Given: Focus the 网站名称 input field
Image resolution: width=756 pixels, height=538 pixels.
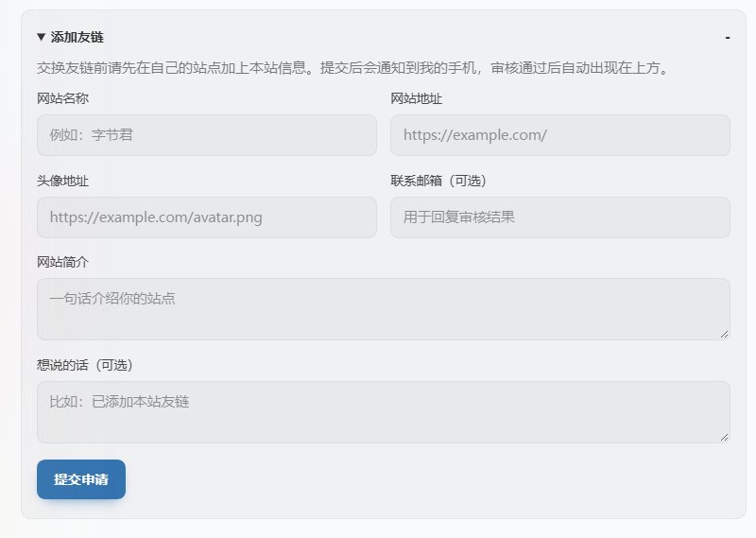Looking at the screenshot, I should coord(207,135).
